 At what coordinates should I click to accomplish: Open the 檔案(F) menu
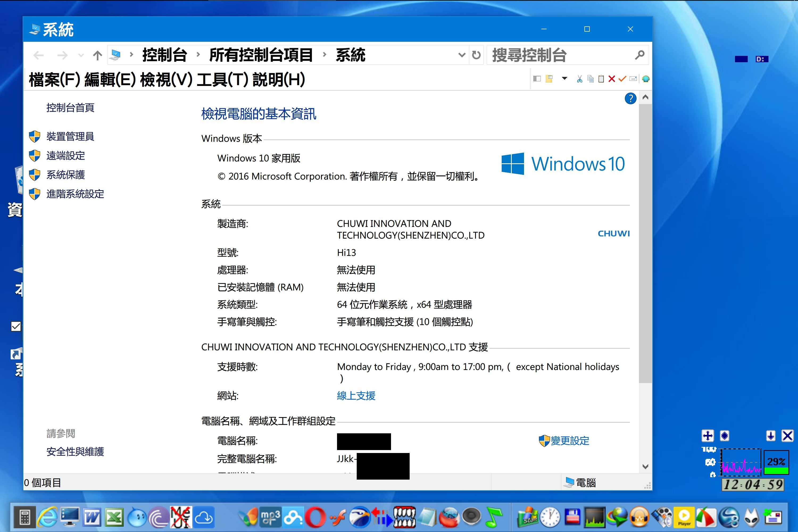coord(55,80)
